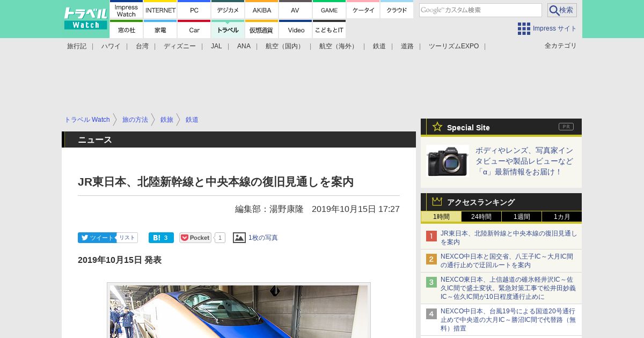The image size is (644, 338).
Task: Open the AV Watch site tab
Action: pos(295,10)
